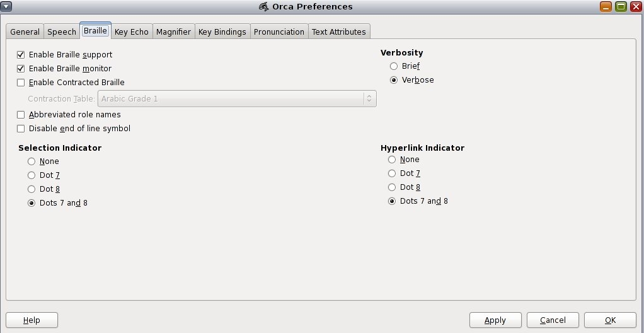Maximize the Orca Preferences window
644x333 pixels.
pyautogui.click(x=621, y=6)
